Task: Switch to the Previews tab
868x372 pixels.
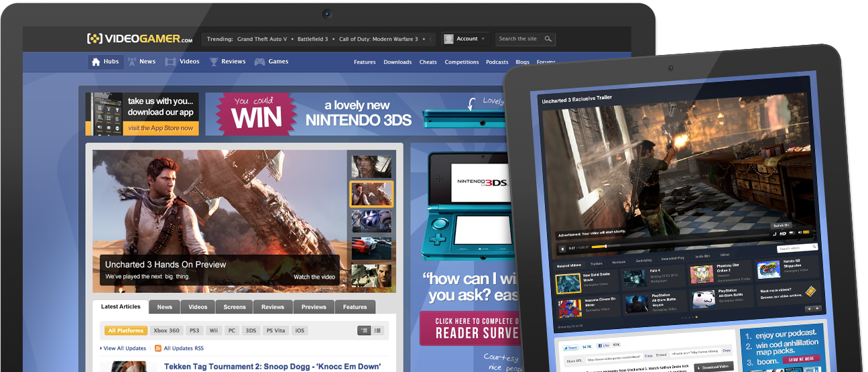Action: click(314, 307)
